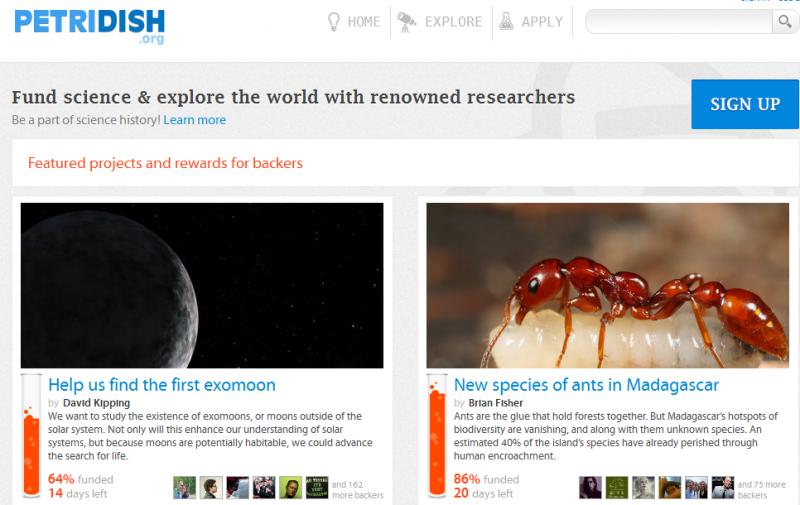Click author name Brian Fisher
The image size is (800, 505).
495,403
